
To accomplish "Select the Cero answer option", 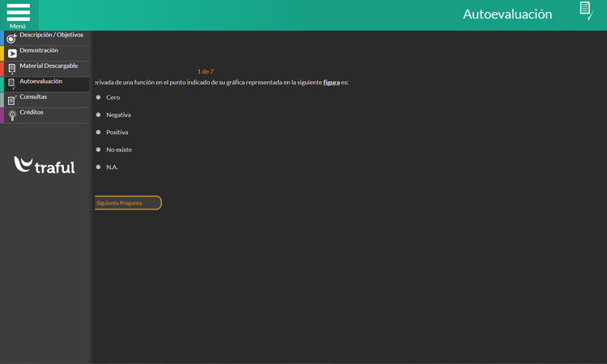I will tap(99, 97).
